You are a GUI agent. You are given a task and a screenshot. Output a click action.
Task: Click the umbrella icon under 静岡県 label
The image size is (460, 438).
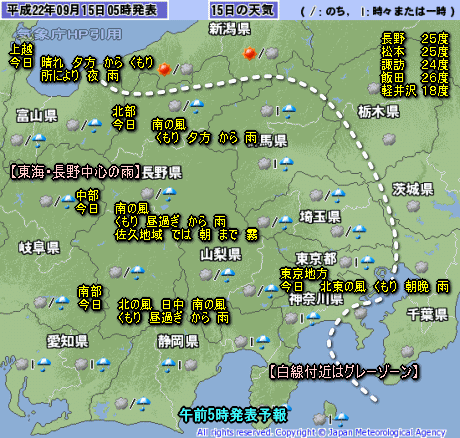click(x=168, y=365)
